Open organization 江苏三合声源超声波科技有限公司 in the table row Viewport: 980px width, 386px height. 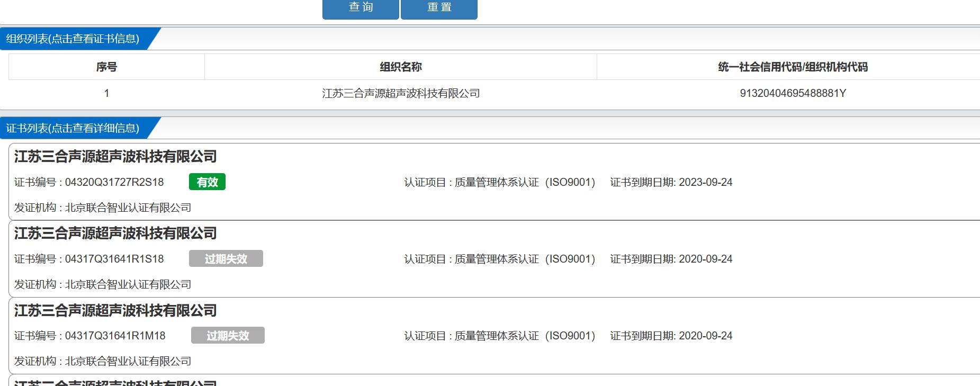pos(401,93)
